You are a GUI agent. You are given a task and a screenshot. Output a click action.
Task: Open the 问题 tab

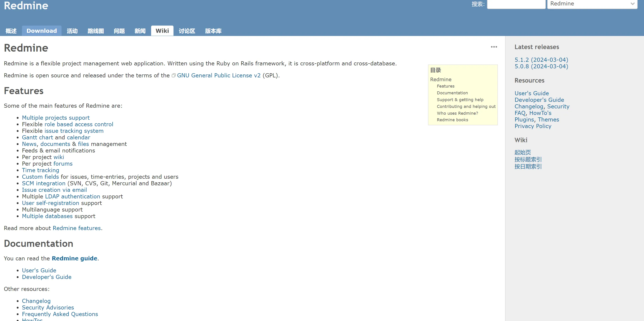point(119,31)
